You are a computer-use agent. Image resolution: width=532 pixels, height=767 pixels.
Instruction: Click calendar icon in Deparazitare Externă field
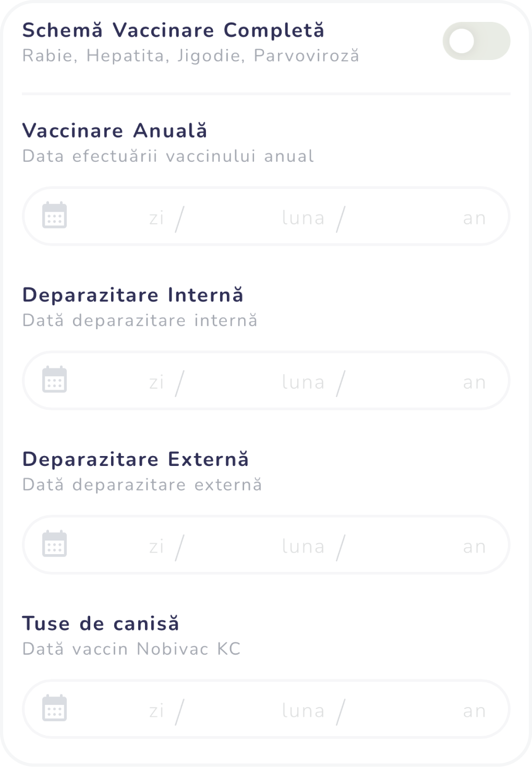[x=54, y=544]
